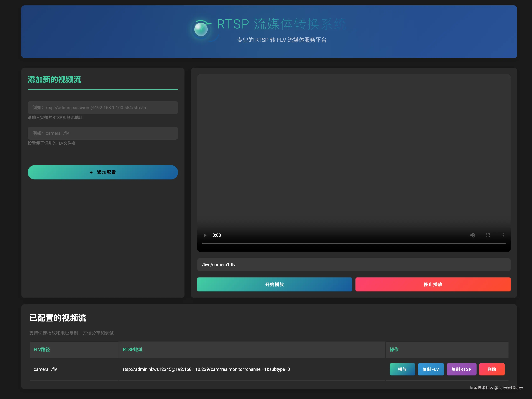Click the video progress bar
The width and height of the screenshot is (532, 399).
[x=354, y=244]
